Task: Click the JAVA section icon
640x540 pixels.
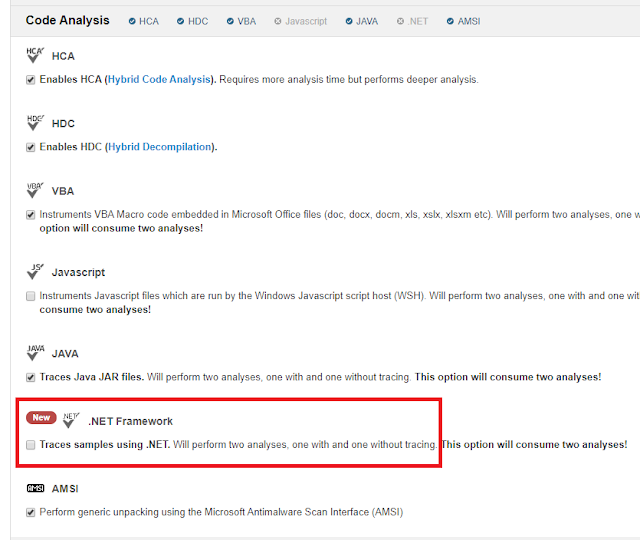Action: (35, 353)
